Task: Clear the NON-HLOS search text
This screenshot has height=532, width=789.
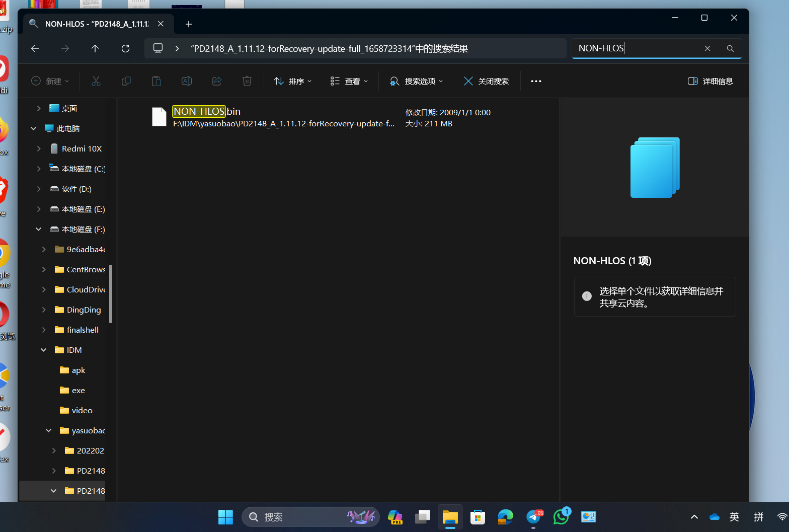Action: point(707,48)
